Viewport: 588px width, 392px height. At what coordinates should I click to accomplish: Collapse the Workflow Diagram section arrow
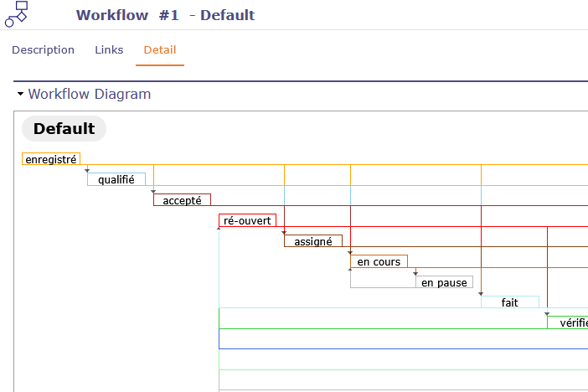[20, 94]
